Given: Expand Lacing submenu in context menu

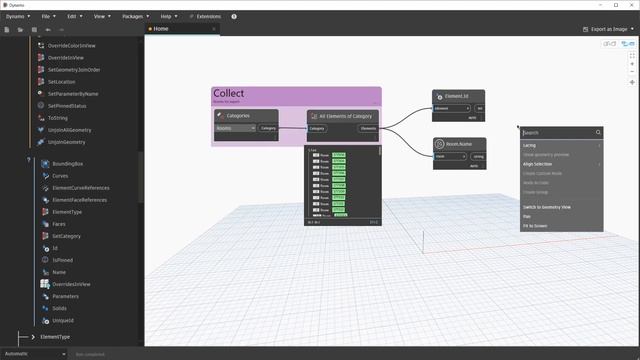Looking at the screenshot, I should coord(561,145).
